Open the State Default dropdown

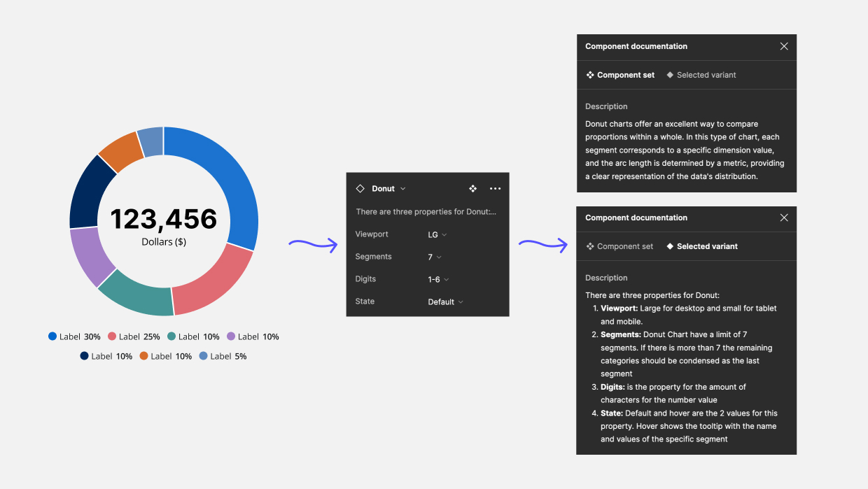tap(446, 302)
